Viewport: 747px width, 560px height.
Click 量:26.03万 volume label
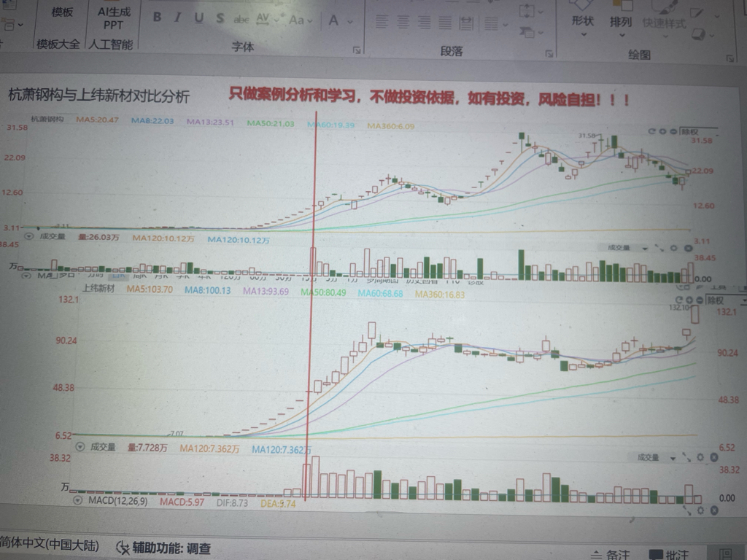(x=98, y=237)
